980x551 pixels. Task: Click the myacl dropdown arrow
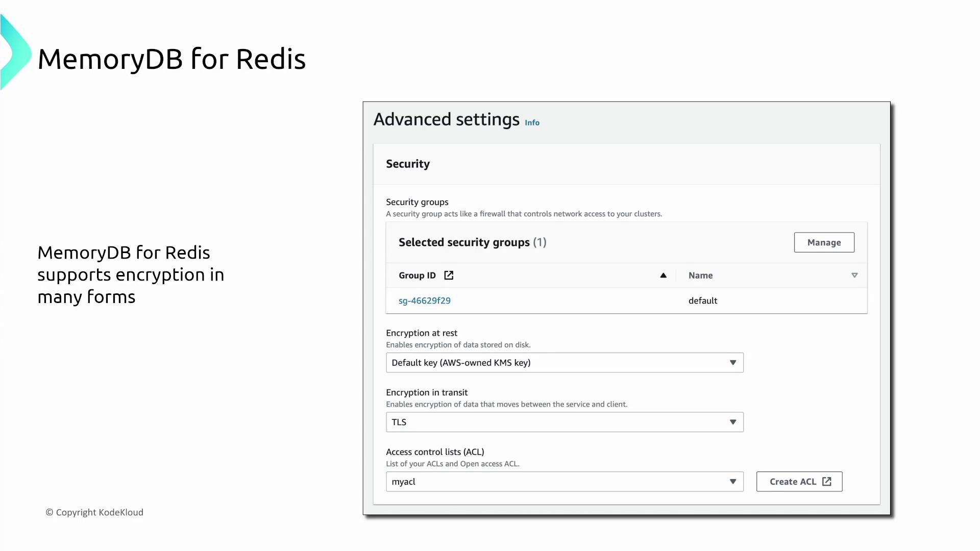[x=733, y=482]
